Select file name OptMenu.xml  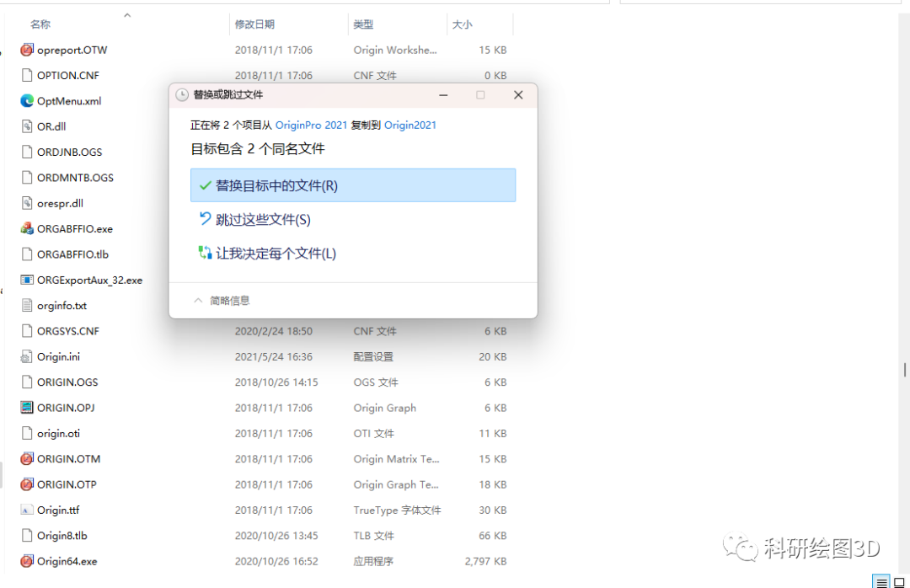point(69,101)
